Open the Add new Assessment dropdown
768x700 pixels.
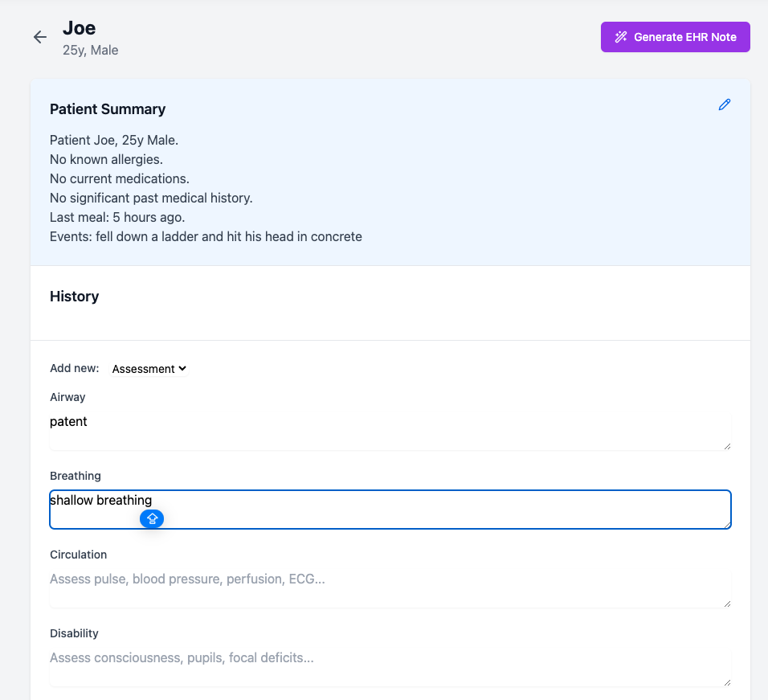pos(149,369)
